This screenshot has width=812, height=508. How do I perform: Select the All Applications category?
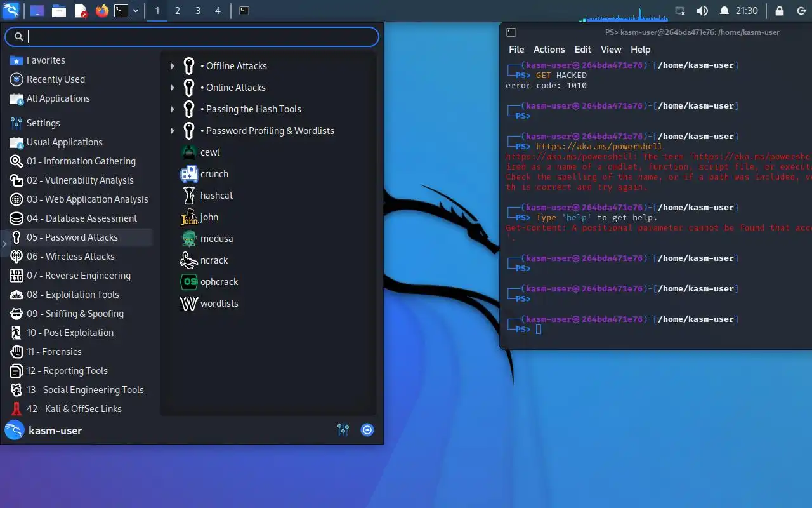(x=80, y=98)
